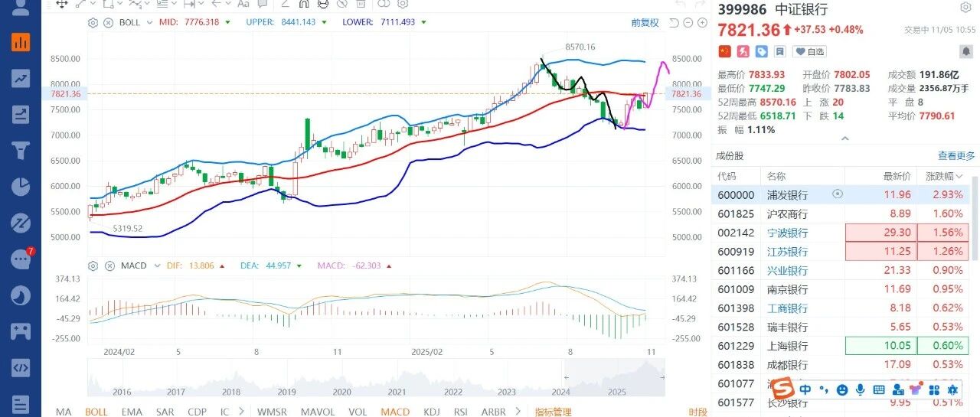Open the pie chart sidebar icon

pos(21,187)
